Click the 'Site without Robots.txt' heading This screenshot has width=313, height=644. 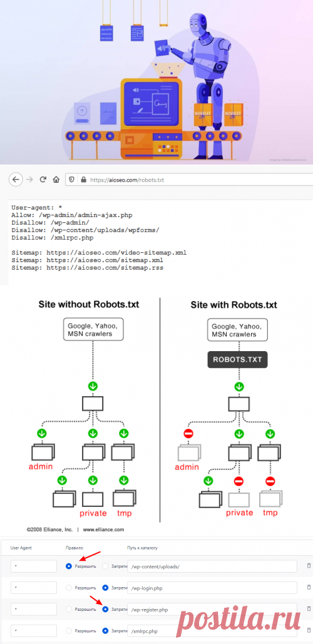tap(89, 305)
